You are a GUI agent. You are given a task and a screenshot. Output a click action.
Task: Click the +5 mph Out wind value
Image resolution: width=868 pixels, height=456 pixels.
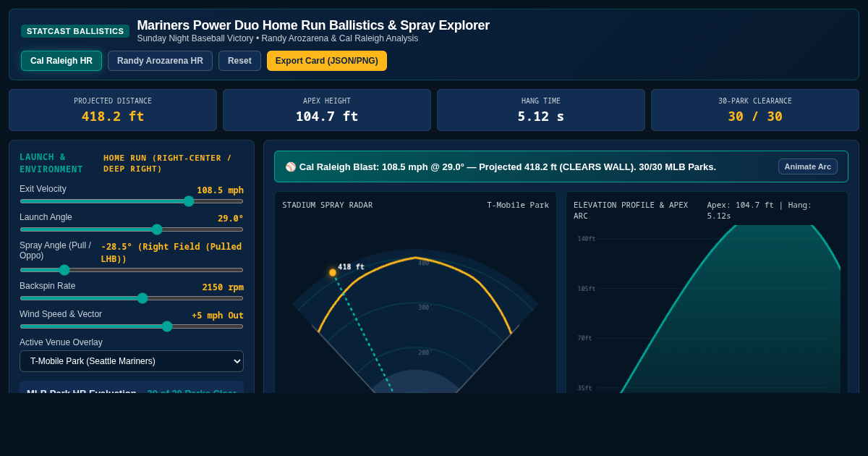click(x=218, y=316)
